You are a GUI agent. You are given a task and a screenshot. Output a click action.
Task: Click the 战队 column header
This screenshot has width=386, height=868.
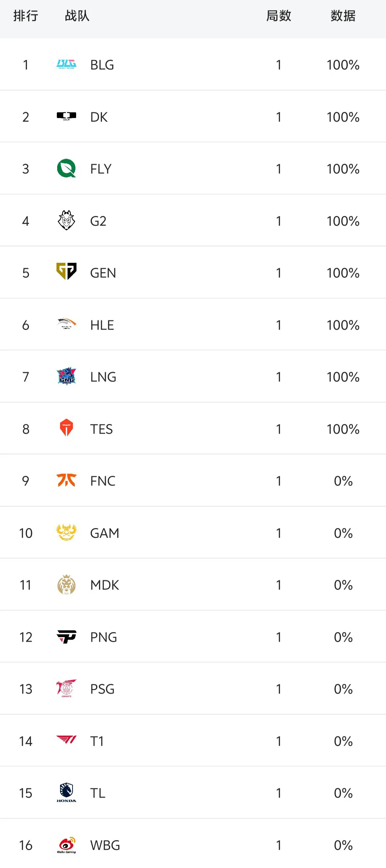tap(77, 16)
